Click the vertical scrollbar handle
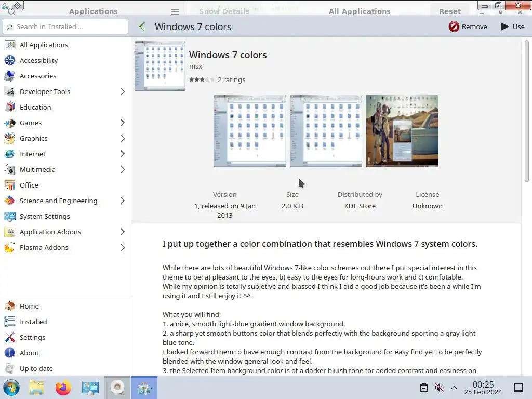The width and height of the screenshot is (532, 399). 527,111
